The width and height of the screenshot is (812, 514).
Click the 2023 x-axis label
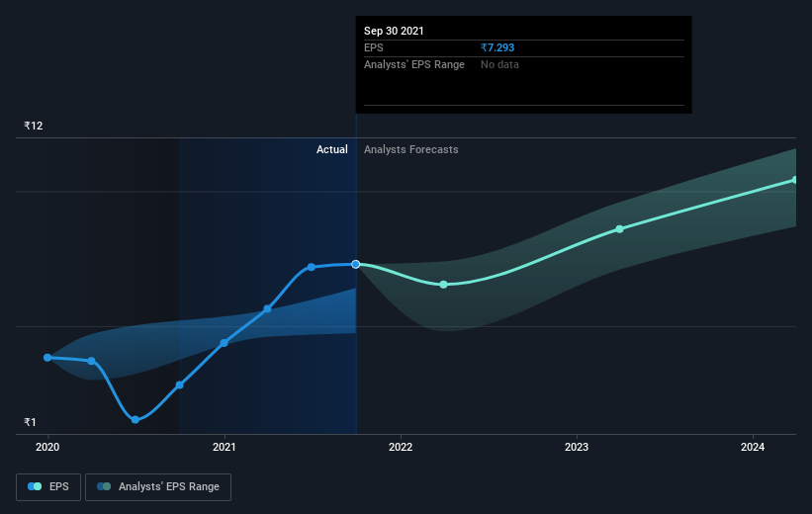click(577, 447)
